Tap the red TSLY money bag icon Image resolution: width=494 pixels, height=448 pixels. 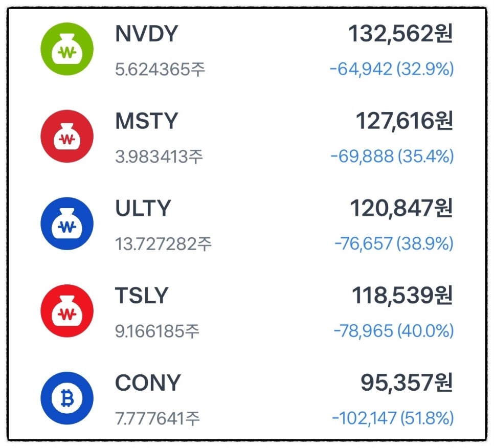point(67,311)
